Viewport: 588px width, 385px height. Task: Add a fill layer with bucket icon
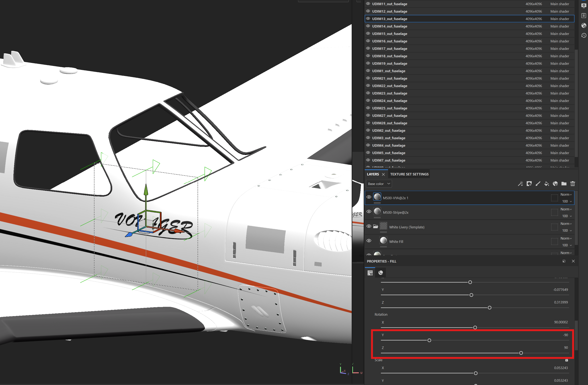coord(547,184)
